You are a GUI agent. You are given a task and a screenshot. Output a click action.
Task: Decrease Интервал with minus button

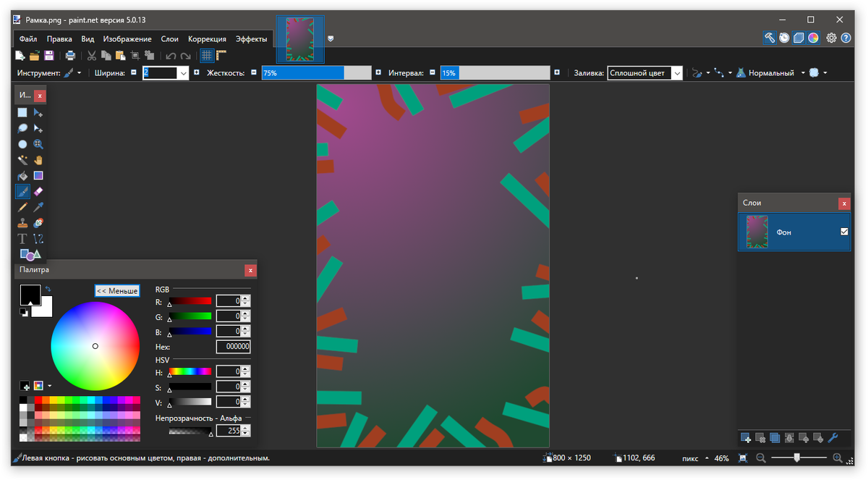(433, 72)
